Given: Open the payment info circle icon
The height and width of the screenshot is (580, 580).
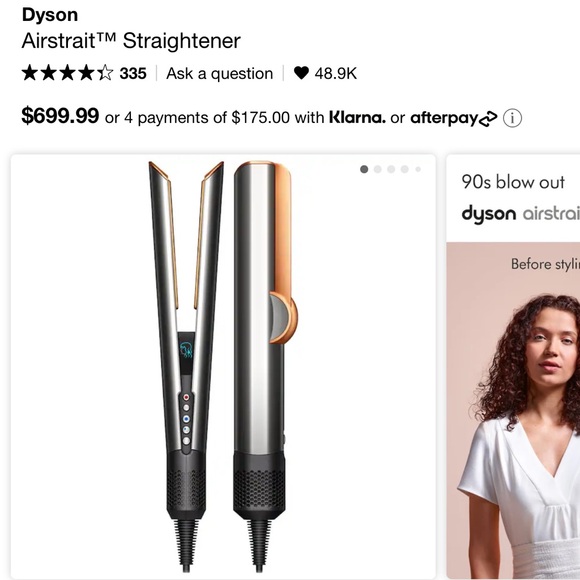Looking at the screenshot, I should pos(512,118).
